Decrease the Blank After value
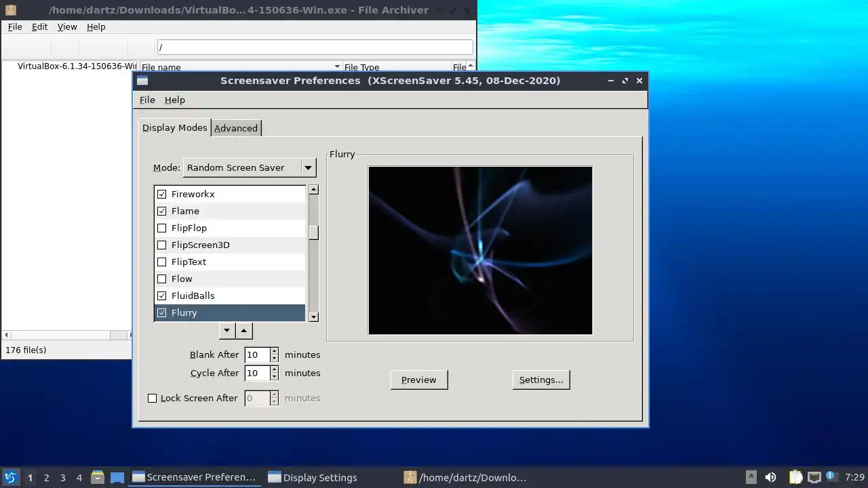Screen dimensions: 868x488 coord(274,358)
